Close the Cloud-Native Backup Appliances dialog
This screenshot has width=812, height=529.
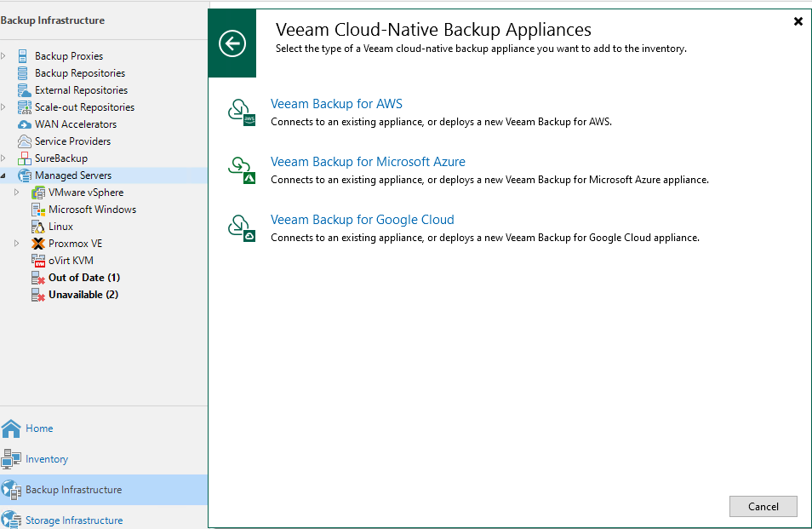798,21
